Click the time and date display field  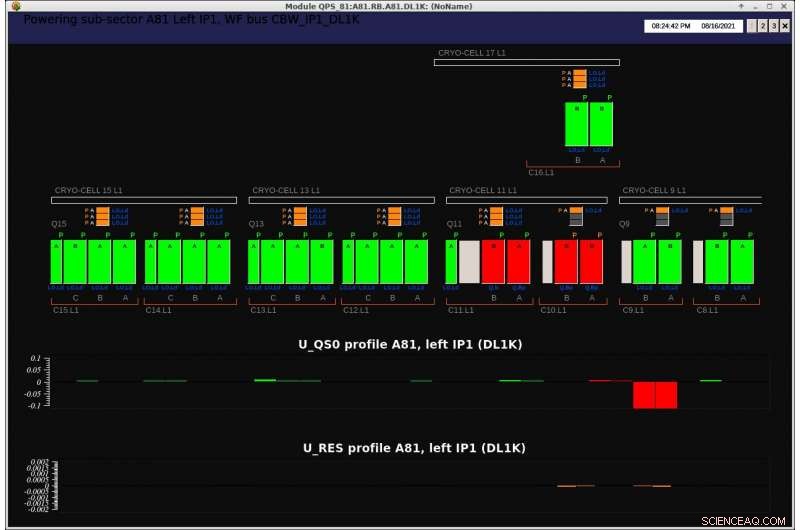click(x=694, y=26)
